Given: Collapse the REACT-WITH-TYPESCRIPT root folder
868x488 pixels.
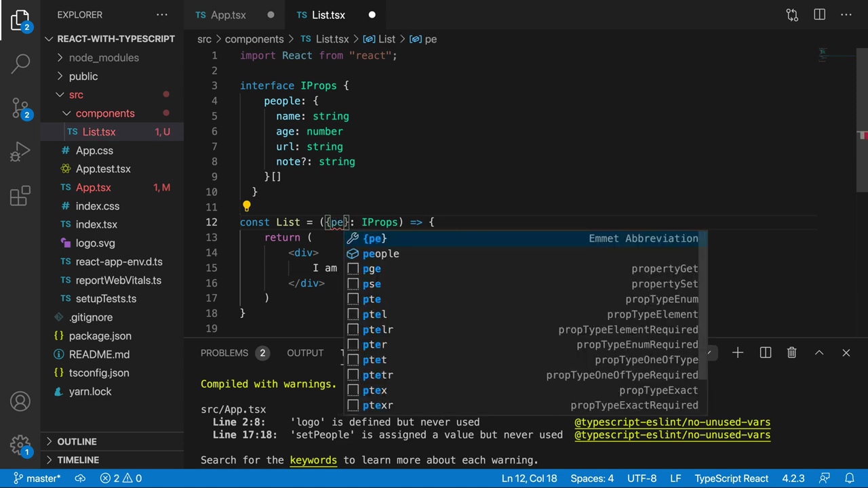Looking at the screenshot, I should [x=112, y=39].
